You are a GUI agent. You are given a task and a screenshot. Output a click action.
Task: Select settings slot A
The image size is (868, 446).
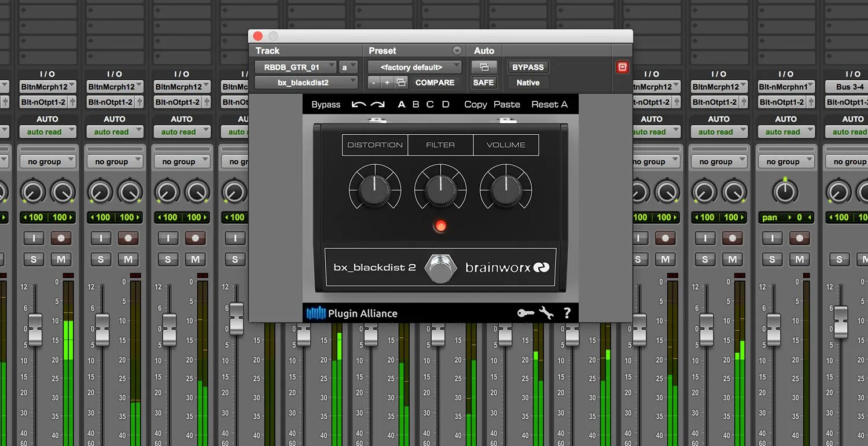click(x=402, y=105)
